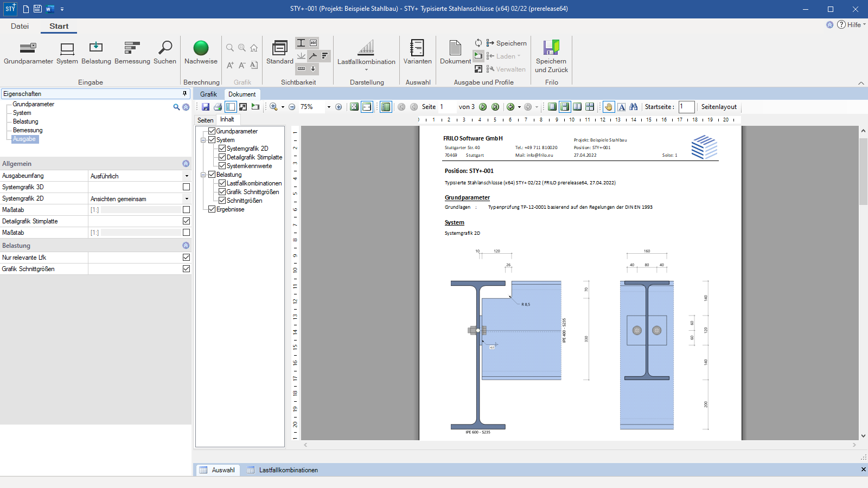Click zoom-in plus icon beside 75% box
The image size is (868, 488).
tap(339, 107)
